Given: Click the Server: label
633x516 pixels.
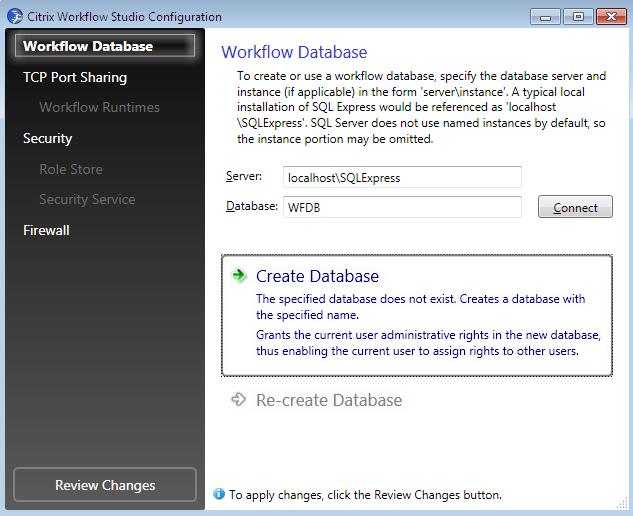Looking at the screenshot, I should (x=244, y=176).
